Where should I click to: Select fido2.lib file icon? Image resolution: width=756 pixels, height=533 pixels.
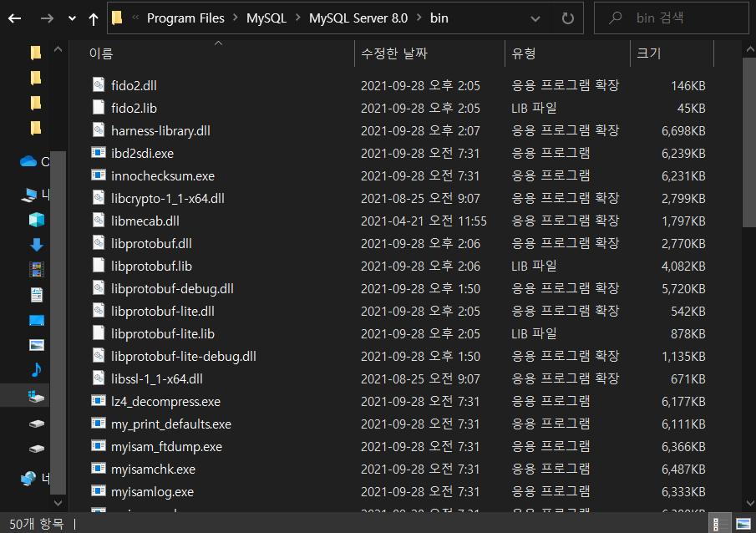(x=99, y=107)
